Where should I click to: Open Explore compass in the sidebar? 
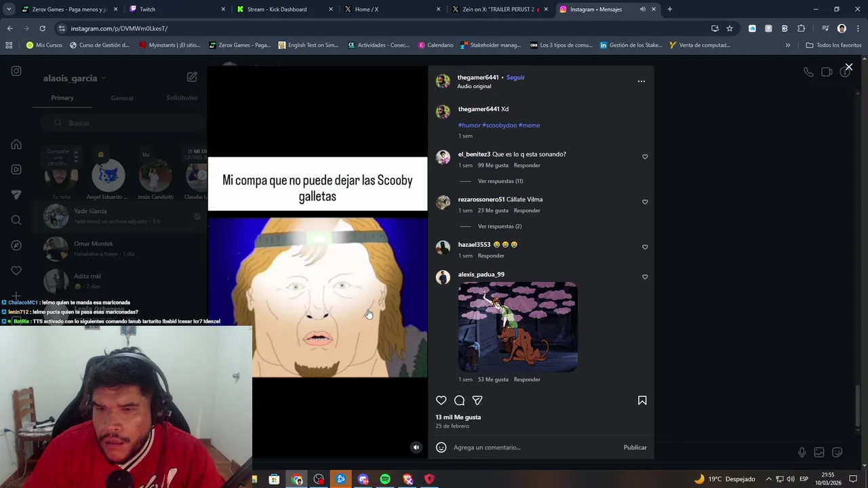coord(16,245)
